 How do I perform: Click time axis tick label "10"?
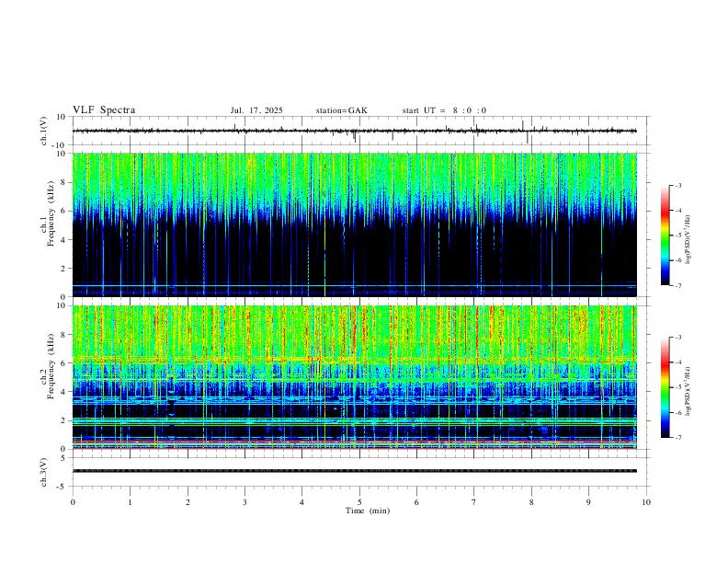[646, 502]
